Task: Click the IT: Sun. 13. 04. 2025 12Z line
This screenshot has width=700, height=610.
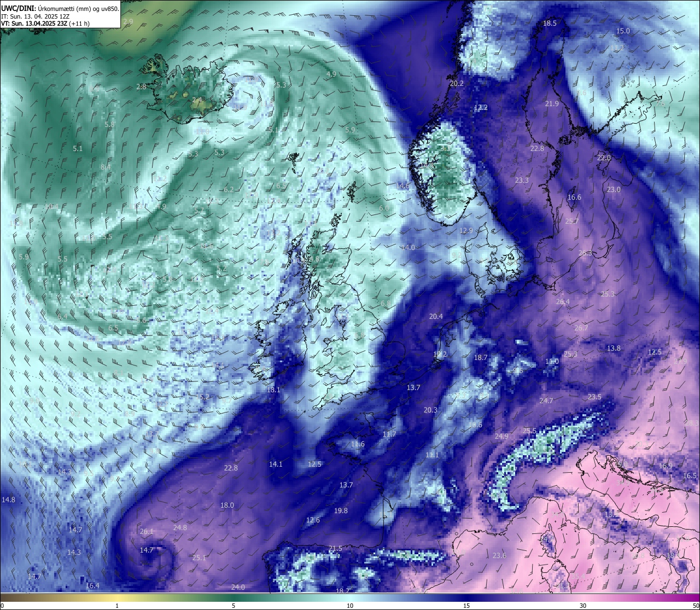Action: coord(36,16)
